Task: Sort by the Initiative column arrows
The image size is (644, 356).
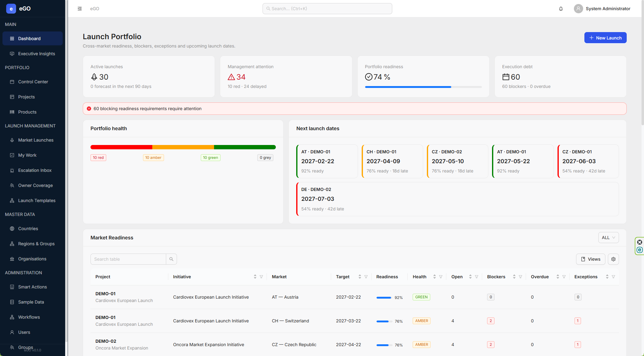Action: (x=255, y=277)
